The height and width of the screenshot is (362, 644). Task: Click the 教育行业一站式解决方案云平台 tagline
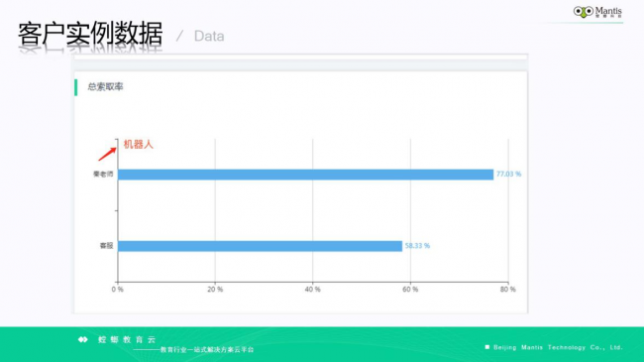coord(207,350)
